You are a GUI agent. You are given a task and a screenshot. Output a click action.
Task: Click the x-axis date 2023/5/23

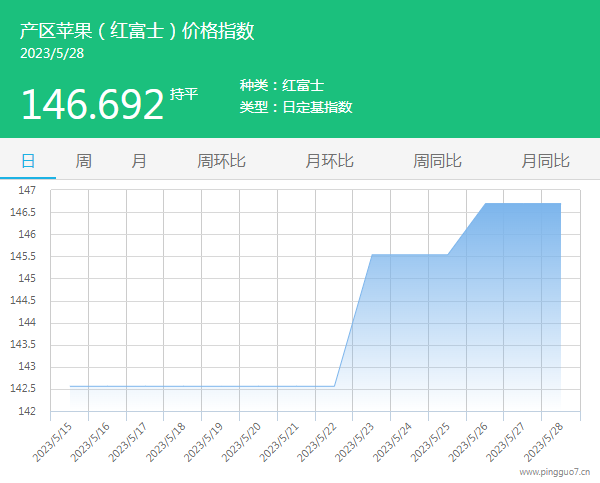coord(355,442)
